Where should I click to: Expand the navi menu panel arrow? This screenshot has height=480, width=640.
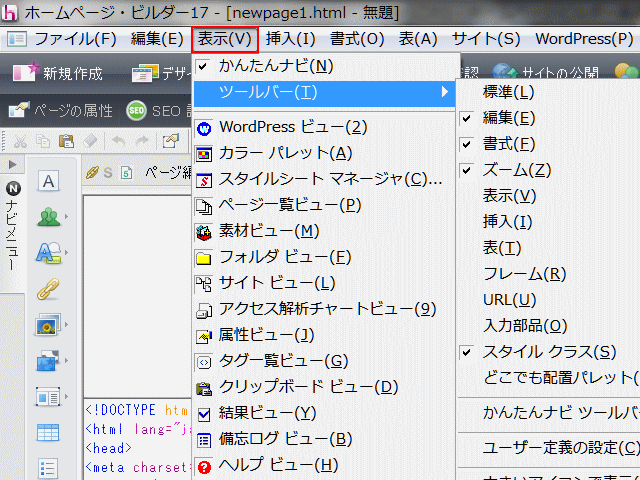[13, 165]
